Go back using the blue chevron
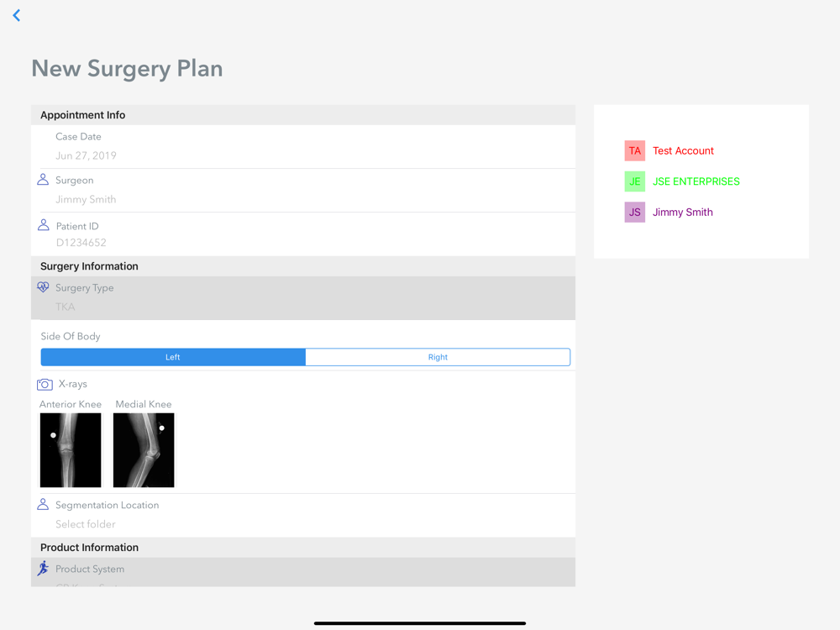Viewport: 840px width, 630px height. [17, 15]
